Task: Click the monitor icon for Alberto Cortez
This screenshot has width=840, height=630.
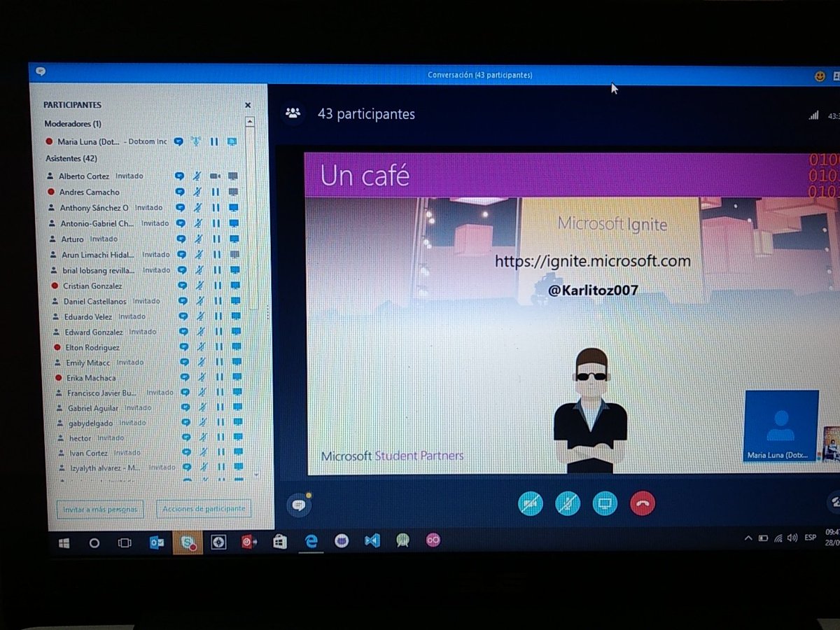Action: (233, 176)
